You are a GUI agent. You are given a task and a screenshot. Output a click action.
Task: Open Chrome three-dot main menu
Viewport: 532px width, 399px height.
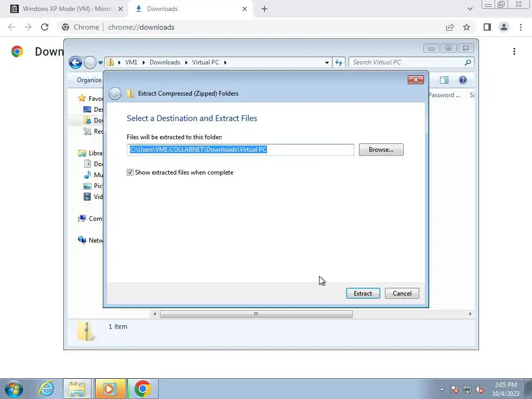(521, 27)
